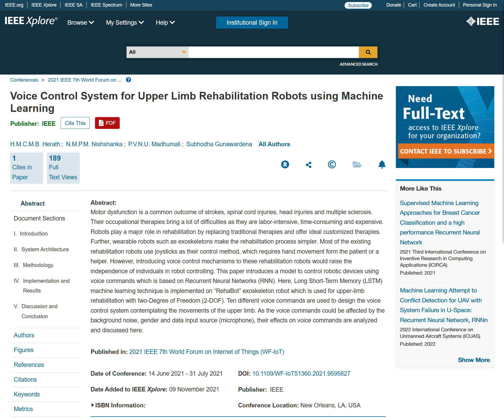Click the IEEE logo at top right
This screenshot has height=420, width=504.
(x=482, y=21)
